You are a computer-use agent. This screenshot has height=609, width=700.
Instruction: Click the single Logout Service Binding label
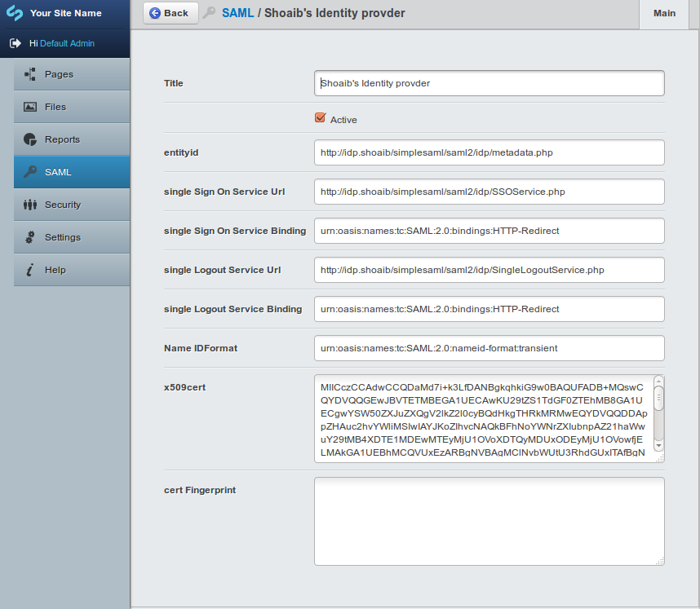pyautogui.click(x=233, y=309)
